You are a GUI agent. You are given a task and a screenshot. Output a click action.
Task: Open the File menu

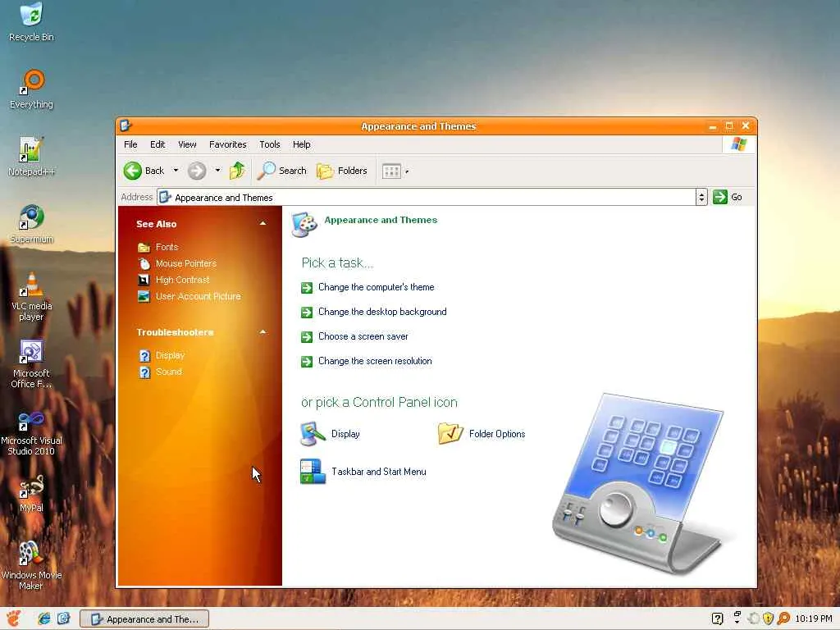coord(130,144)
